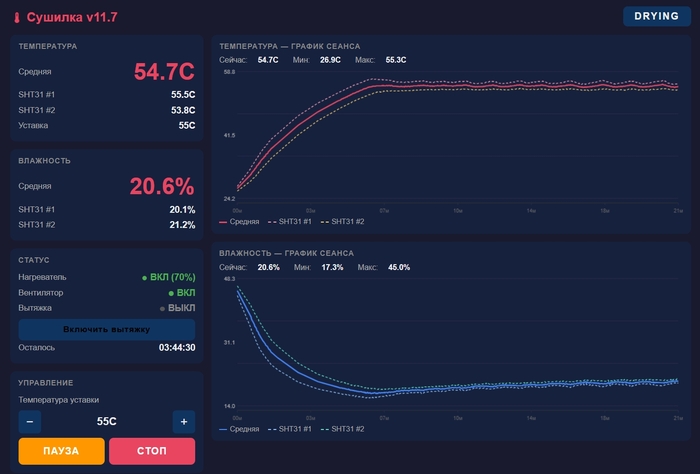The image size is (700, 474).
Task: Click the minus button to lower setpoint
Action: coord(30,422)
